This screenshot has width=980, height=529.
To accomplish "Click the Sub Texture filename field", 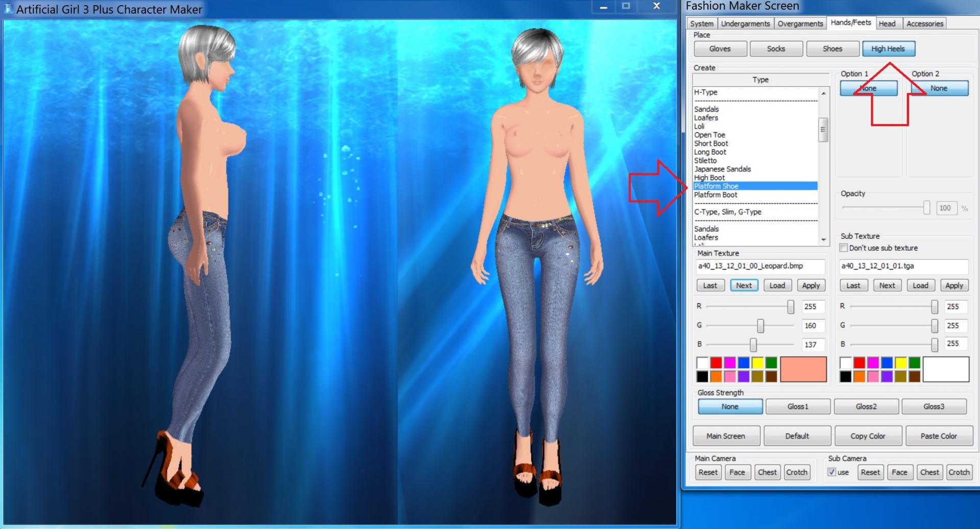I will pyautogui.click(x=903, y=266).
